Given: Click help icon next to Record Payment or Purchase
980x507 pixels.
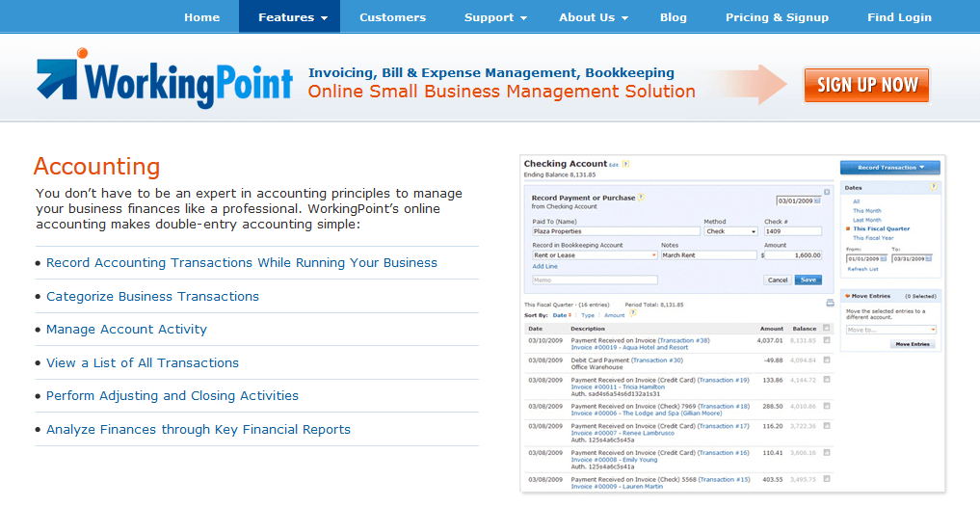Looking at the screenshot, I should [x=641, y=198].
